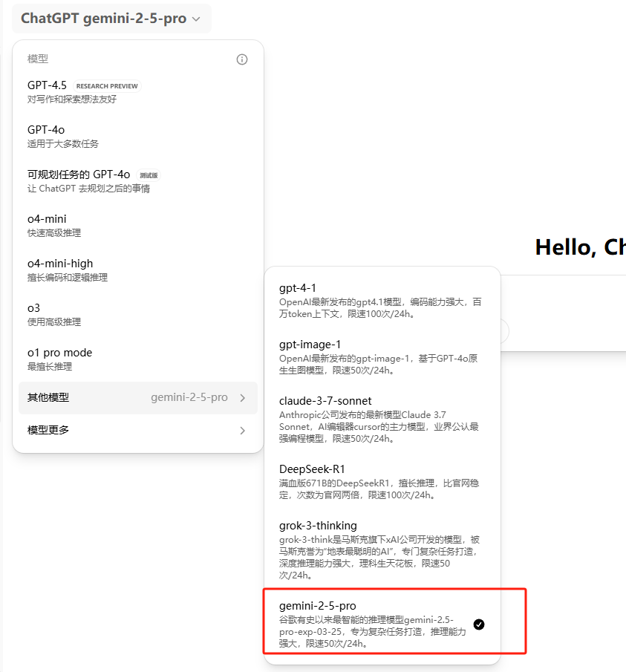The height and width of the screenshot is (672, 626).
Task: Select DeepSeek-R1 model
Action: [x=382, y=482]
